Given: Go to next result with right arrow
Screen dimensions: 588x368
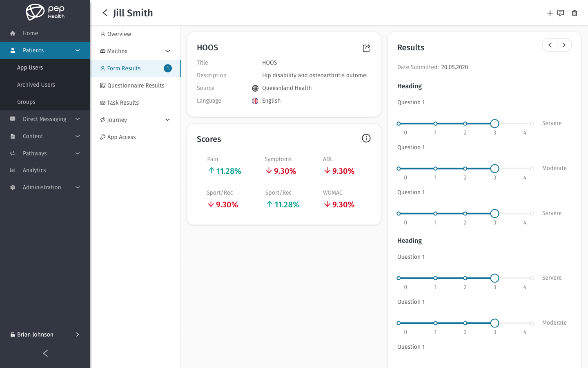Looking at the screenshot, I should point(564,45).
